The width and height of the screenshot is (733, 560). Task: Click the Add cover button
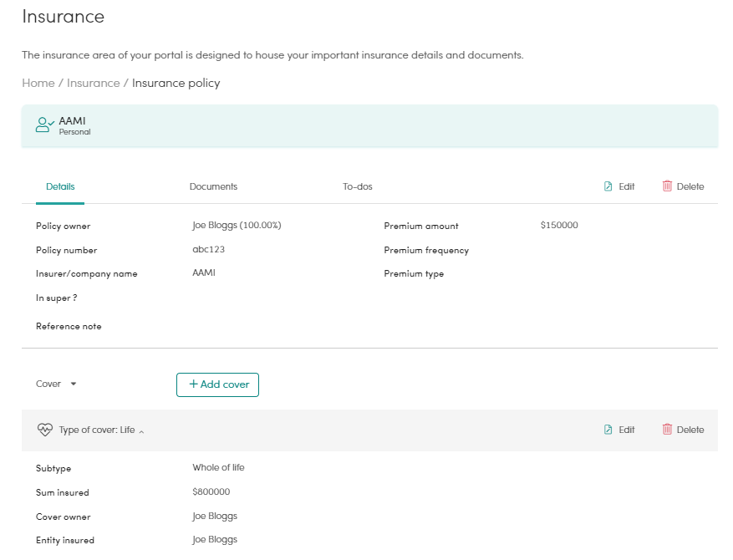[217, 384]
